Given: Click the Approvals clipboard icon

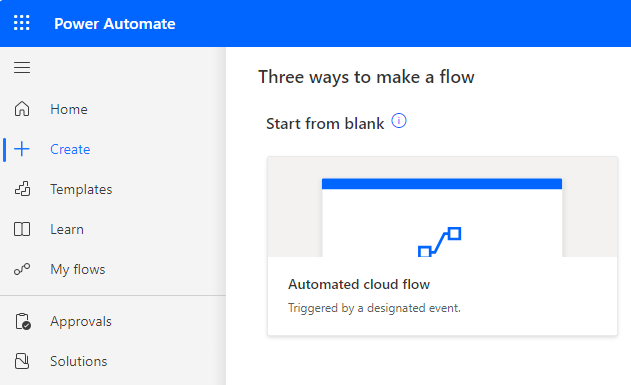Looking at the screenshot, I should coord(23,321).
